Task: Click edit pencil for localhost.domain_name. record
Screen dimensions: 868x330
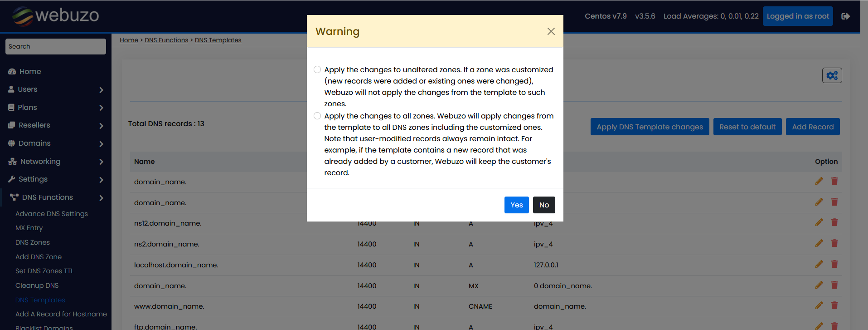Action: [819, 264]
